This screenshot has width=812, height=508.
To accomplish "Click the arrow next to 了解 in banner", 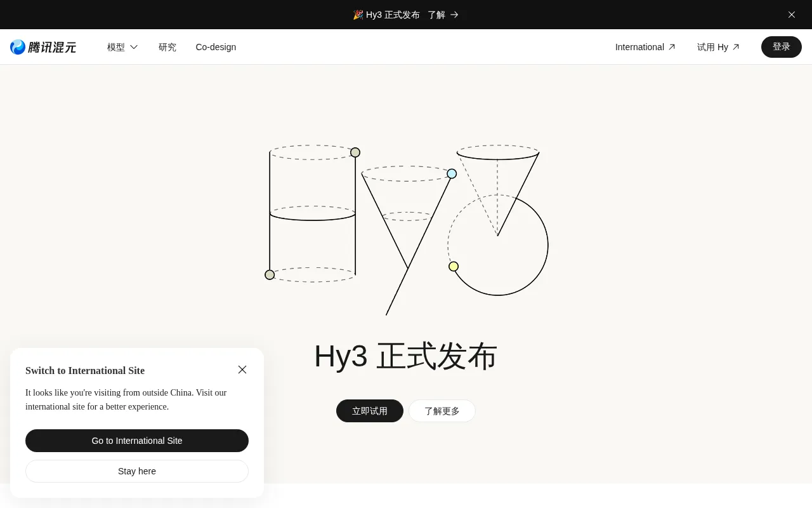I will tap(454, 15).
